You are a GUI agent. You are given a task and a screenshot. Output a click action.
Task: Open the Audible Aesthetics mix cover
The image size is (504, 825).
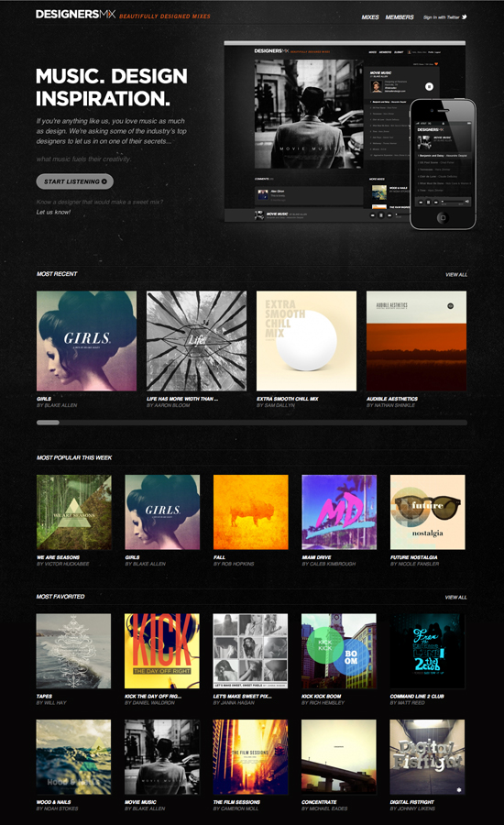point(416,341)
